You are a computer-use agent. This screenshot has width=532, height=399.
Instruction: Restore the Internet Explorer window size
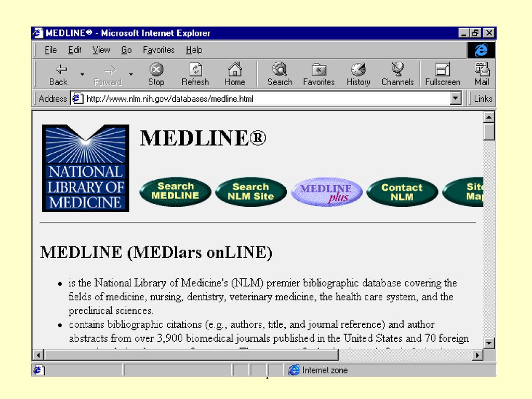click(475, 33)
